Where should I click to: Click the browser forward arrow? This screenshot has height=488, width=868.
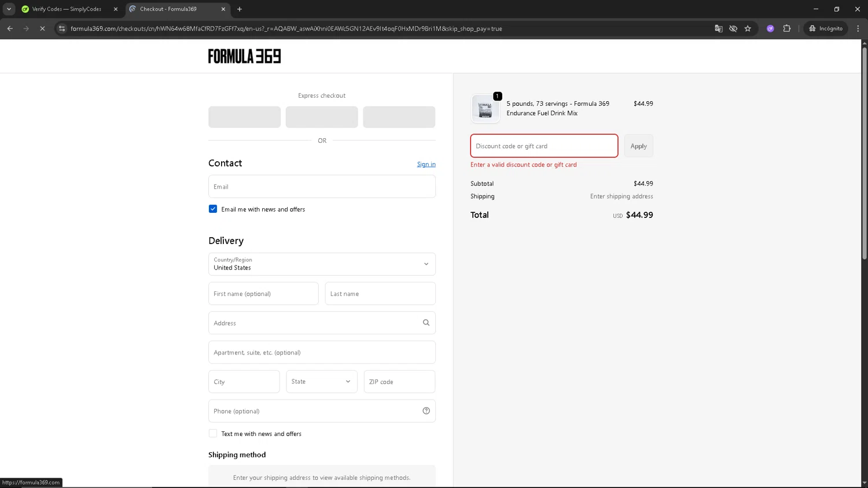click(26, 28)
